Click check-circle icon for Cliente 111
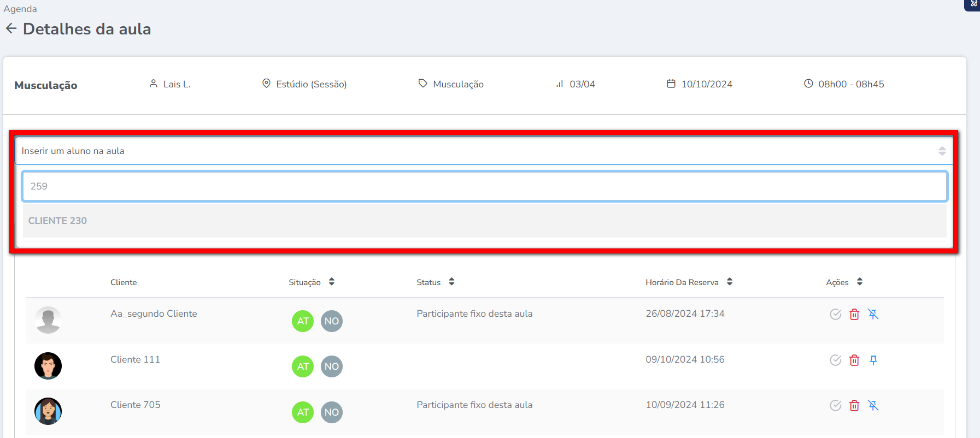980x438 pixels. (x=835, y=360)
